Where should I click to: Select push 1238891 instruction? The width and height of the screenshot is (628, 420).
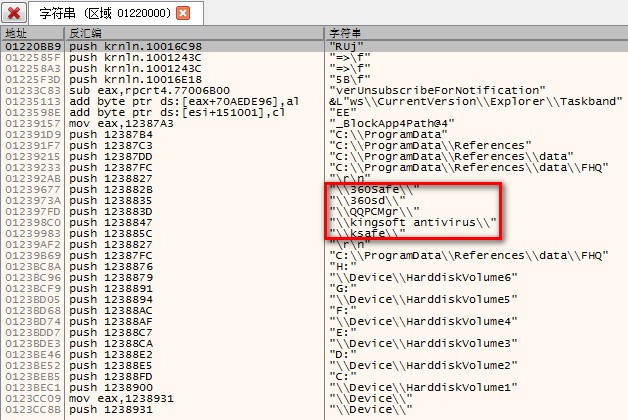(x=111, y=288)
